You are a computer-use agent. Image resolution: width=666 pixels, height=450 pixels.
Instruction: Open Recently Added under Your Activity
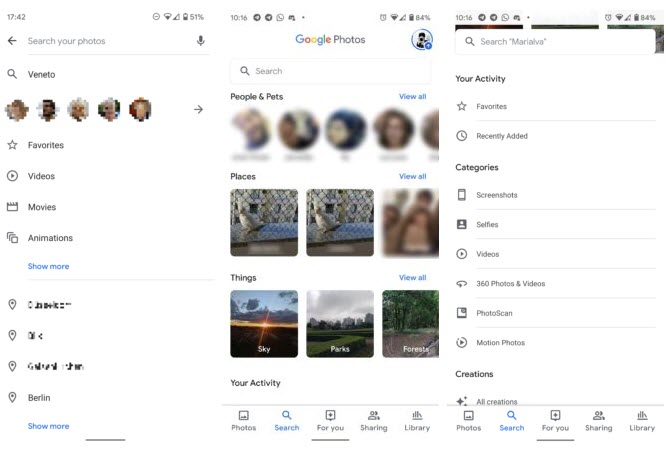502,136
